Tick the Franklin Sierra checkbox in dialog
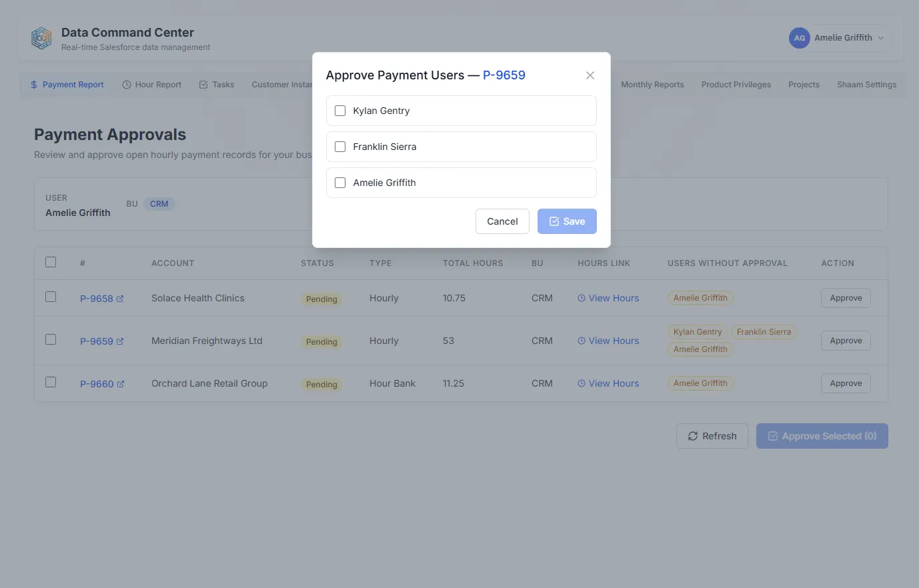Image resolution: width=919 pixels, height=588 pixels. point(340,147)
